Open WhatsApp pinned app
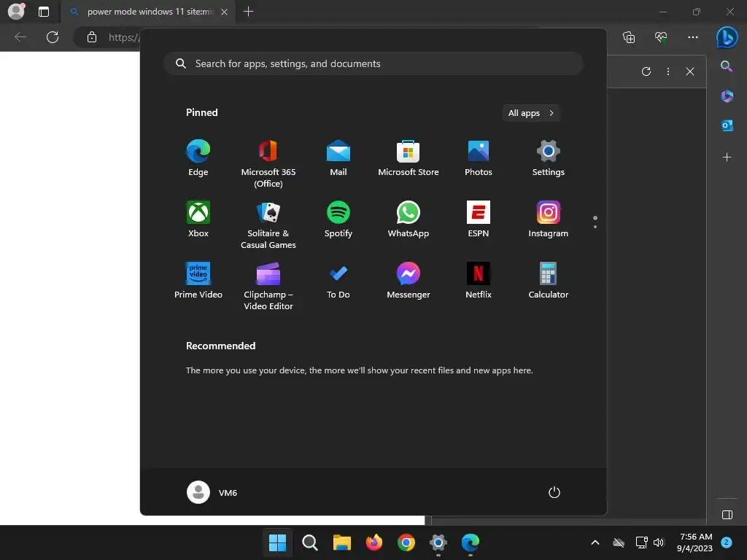This screenshot has width=747, height=560. (409, 219)
